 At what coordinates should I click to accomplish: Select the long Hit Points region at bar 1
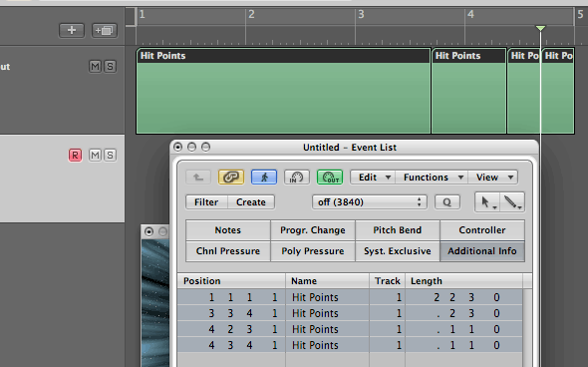tap(283, 91)
